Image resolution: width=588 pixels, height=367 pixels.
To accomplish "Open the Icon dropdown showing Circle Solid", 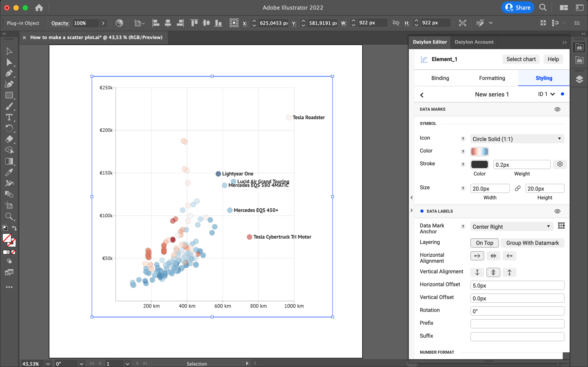I will click(517, 139).
